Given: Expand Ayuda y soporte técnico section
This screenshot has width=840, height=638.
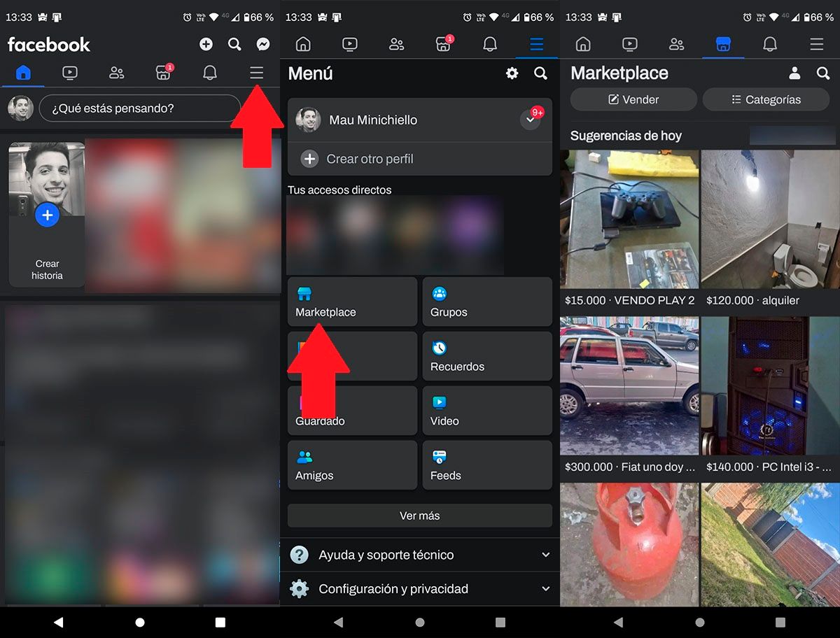Looking at the screenshot, I should [420, 555].
